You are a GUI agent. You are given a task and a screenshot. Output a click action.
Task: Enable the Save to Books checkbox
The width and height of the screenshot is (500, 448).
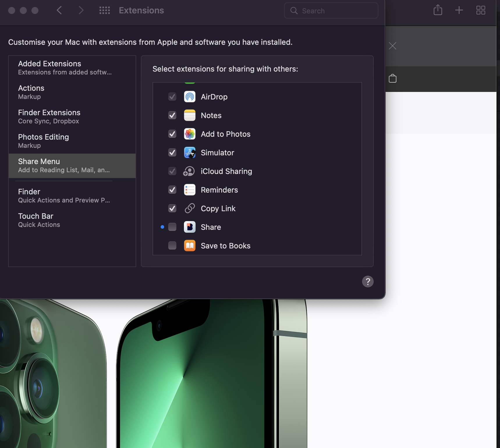point(172,246)
